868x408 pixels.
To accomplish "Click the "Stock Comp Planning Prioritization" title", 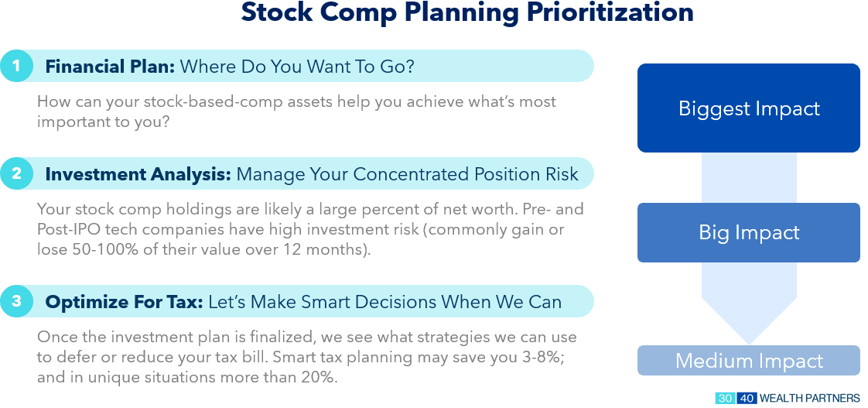I will click(x=467, y=13).
